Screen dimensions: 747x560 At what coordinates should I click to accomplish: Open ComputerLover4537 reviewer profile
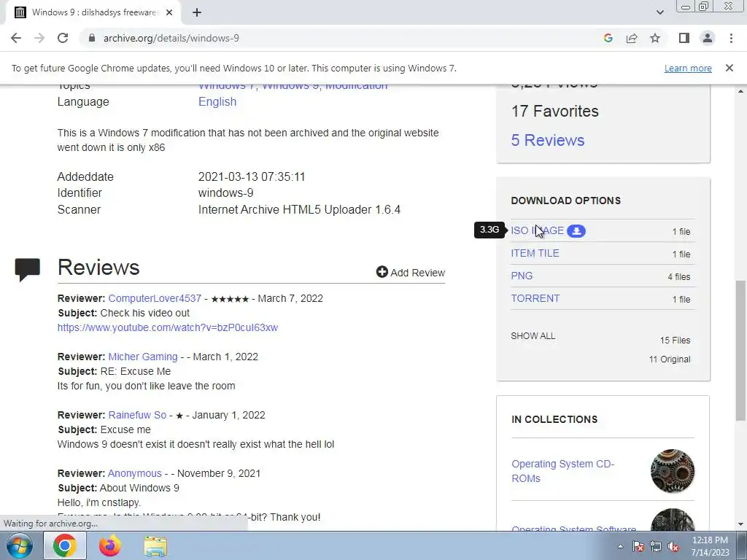pyautogui.click(x=155, y=298)
